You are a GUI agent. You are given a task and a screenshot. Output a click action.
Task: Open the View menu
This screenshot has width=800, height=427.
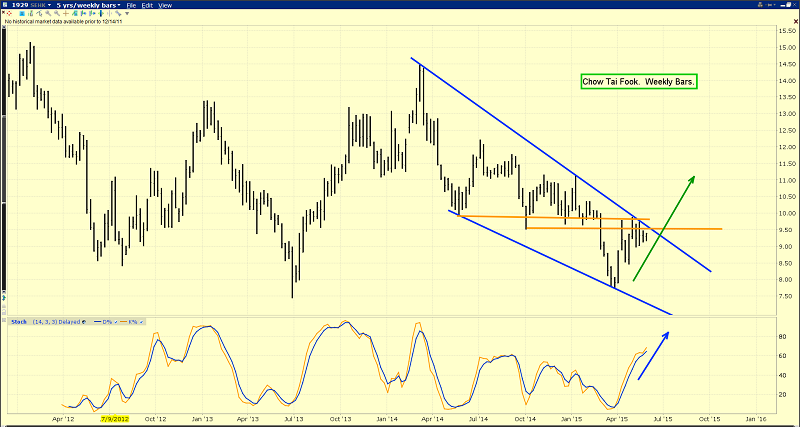165,5
